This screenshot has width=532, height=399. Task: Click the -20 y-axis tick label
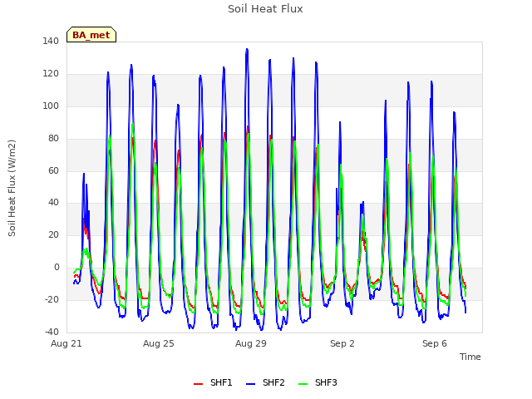[x=52, y=299]
